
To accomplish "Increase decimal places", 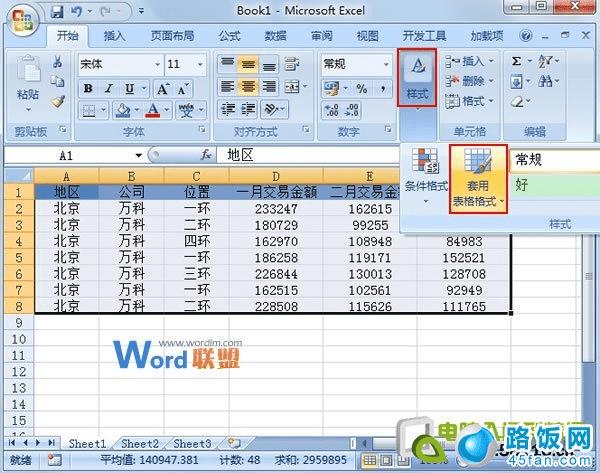I will [331, 110].
